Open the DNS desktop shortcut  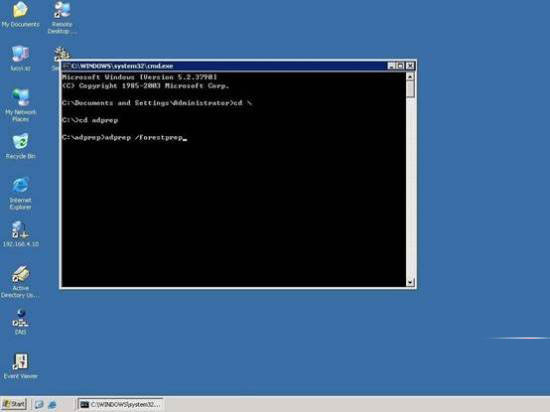(x=20, y=322)
